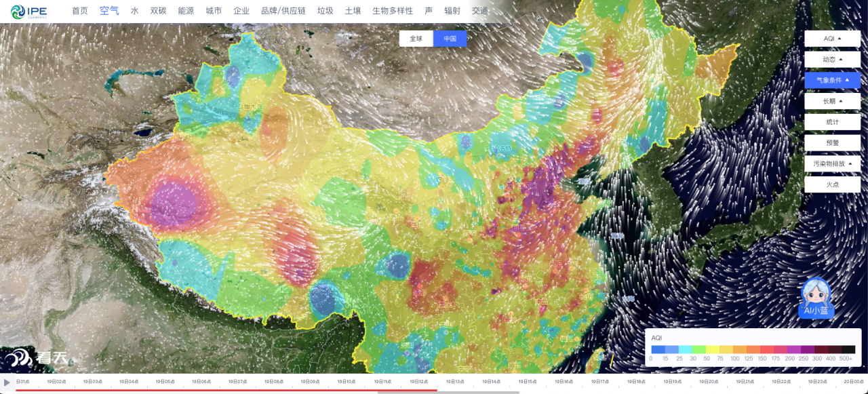Open the AI小蓝 assistant avatar
The width and height of the screenshot is (868, 394).
coord(816,297)
